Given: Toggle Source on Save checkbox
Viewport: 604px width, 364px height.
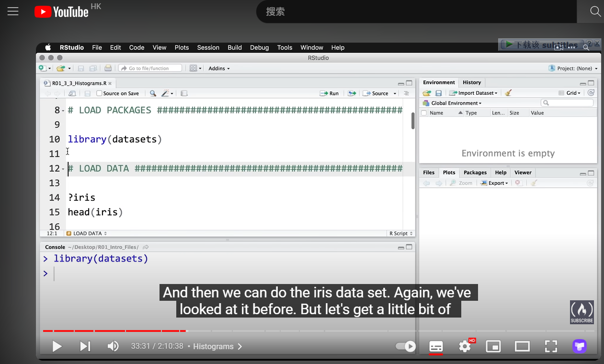Looking at the screenshot, I should (x=100, y=93).
